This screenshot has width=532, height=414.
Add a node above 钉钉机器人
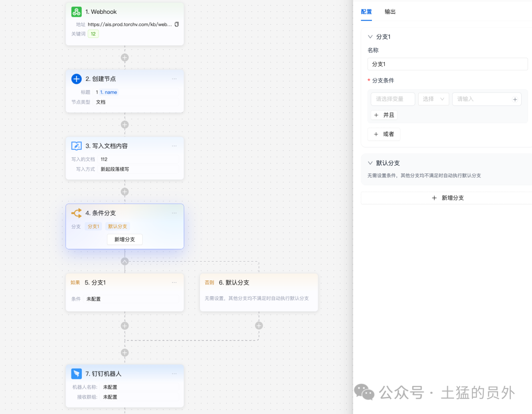(x=125, y=352)
